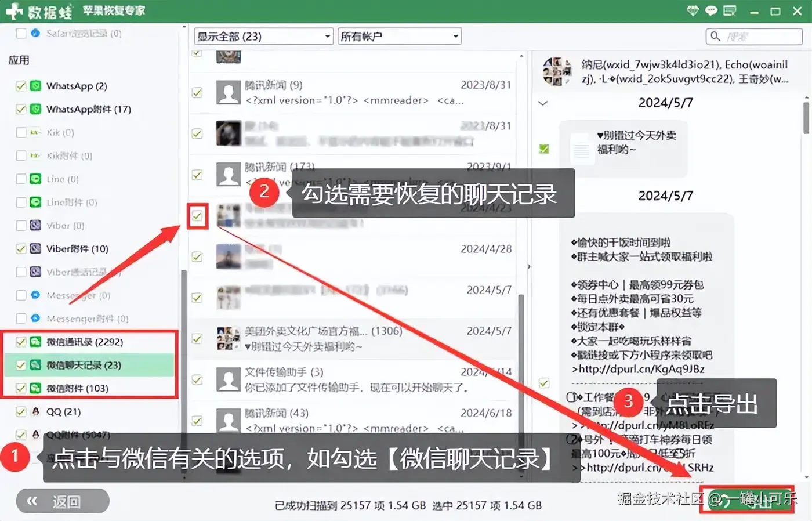Uncheck the 微信附件 (103) checkbox
Image resolution: width=812 pixels, height=521 pixels.
click(21, 388)
